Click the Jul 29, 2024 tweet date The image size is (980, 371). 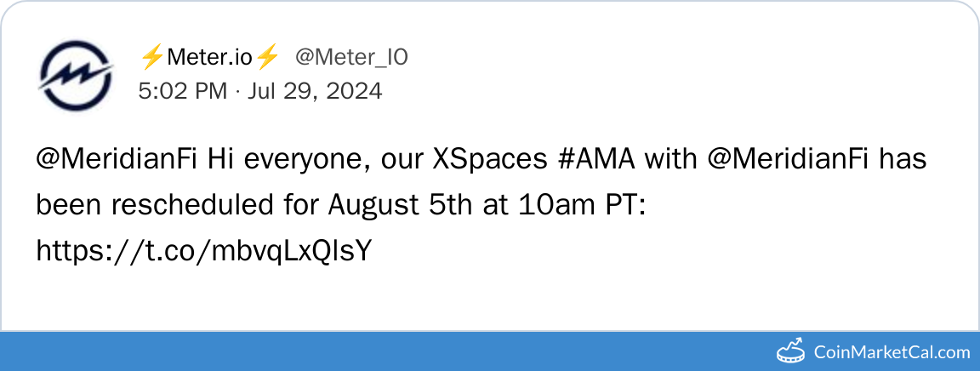point(315,90)
